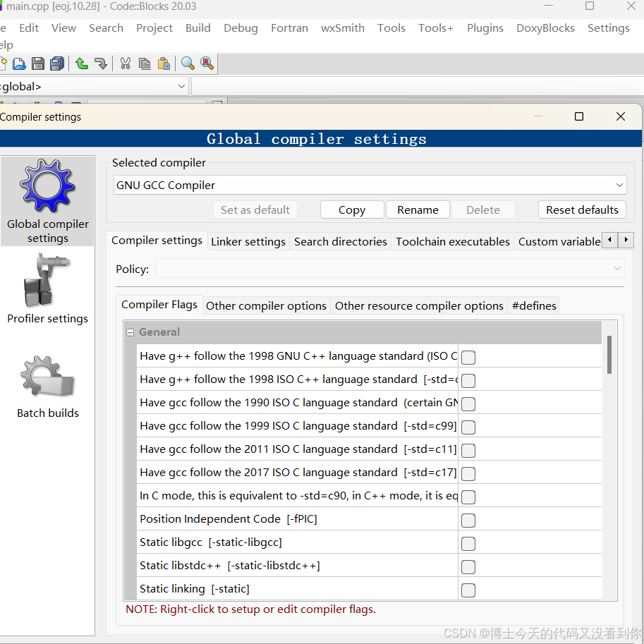
Task: Enable 1998 GNU C++ language standard checkbox
Action: 468,358
